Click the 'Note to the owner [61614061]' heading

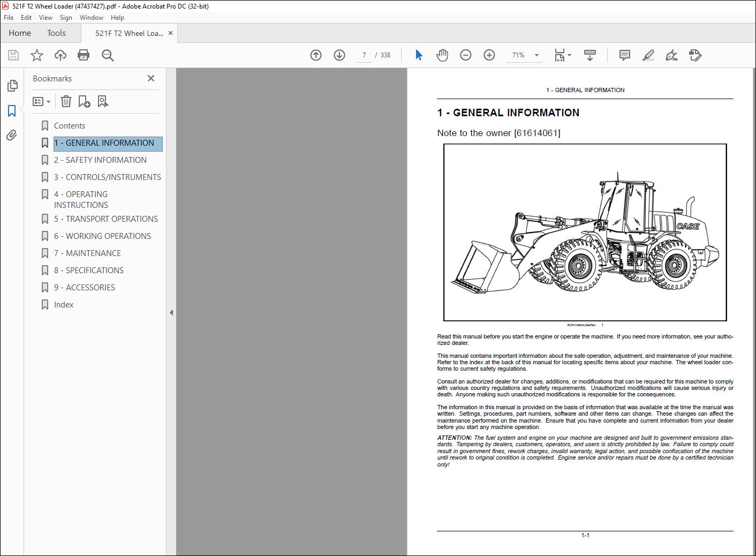498,133
